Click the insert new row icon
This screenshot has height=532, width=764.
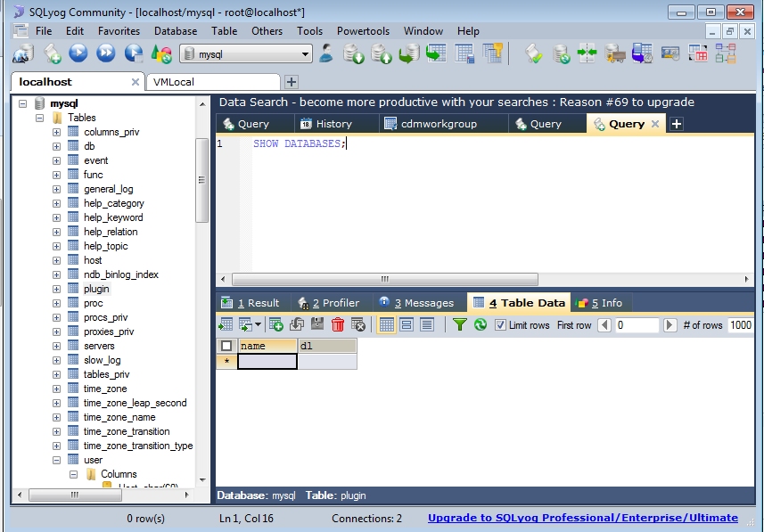click(x=276, y=325)
